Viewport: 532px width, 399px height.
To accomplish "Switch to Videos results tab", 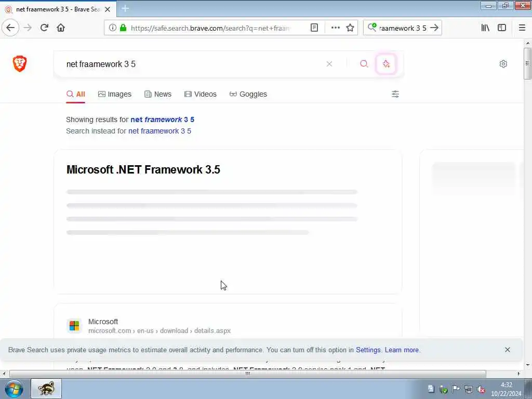I will [x=200, y=94].
